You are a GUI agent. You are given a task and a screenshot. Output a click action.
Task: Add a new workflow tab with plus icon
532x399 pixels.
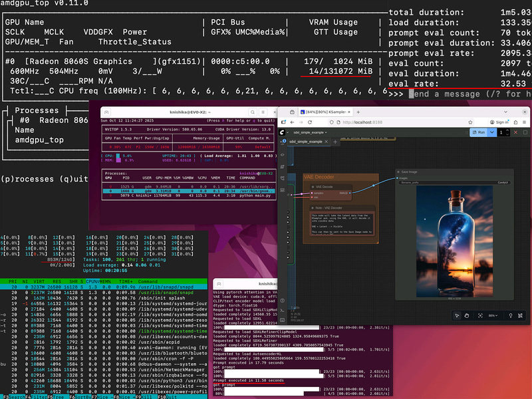click(335, 142)
